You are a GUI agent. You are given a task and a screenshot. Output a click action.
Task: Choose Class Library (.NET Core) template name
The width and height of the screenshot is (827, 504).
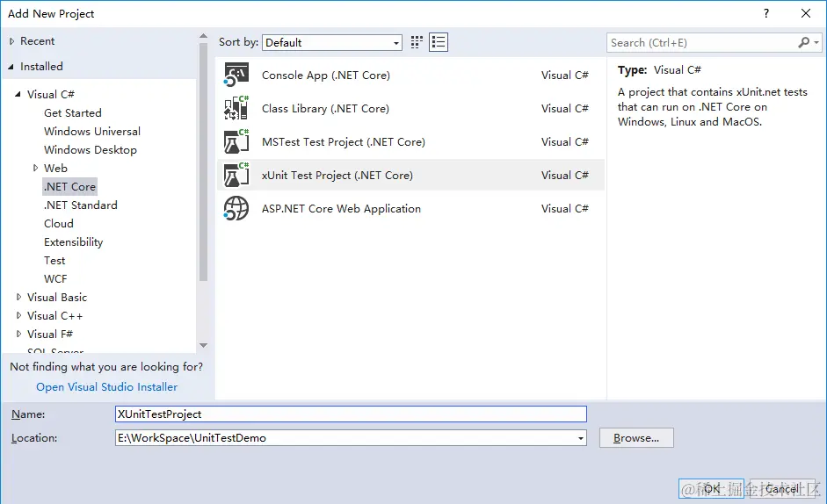(x=325, y=109)
